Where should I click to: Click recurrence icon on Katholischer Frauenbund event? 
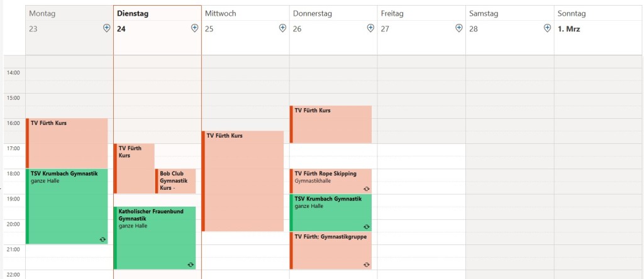pos(191,265)
